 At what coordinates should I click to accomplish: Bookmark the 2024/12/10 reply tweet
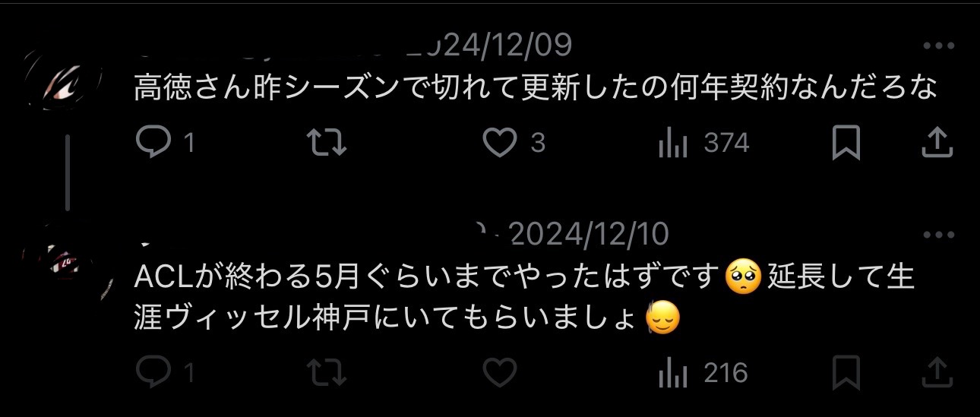[846, 373]
